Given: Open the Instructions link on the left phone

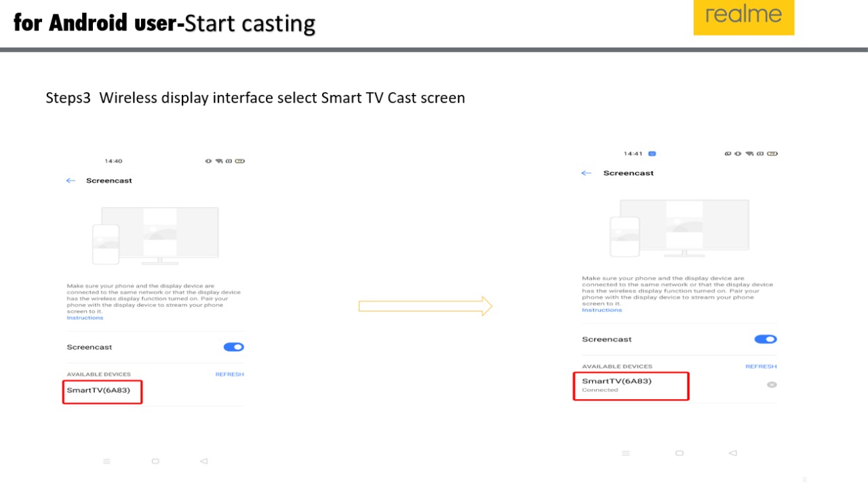Looking at the screenshot, I should click(85, 318).
